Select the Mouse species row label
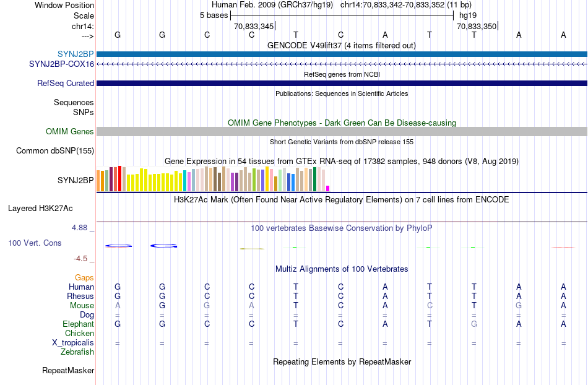This screenshot has width=588, height=385. [82, 306]
